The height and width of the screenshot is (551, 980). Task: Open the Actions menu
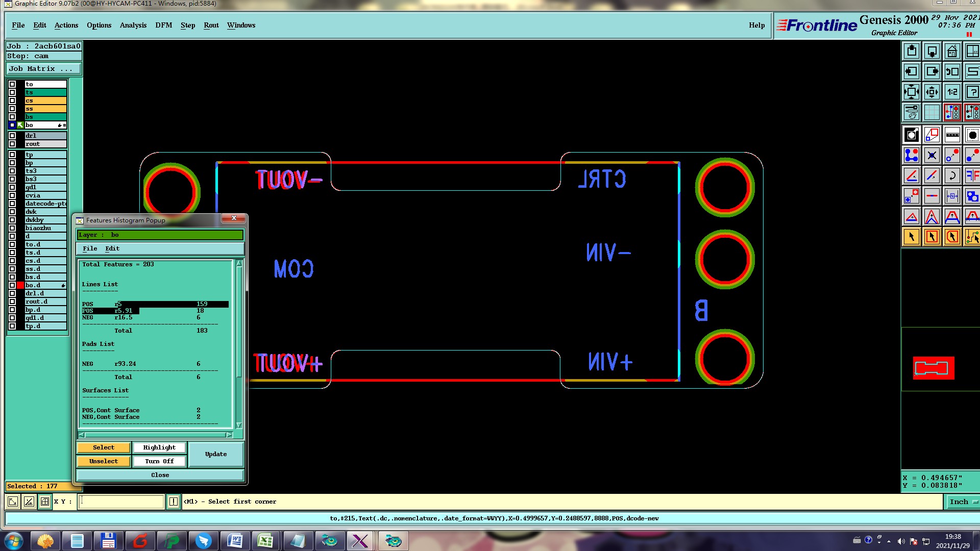[66, 25]
